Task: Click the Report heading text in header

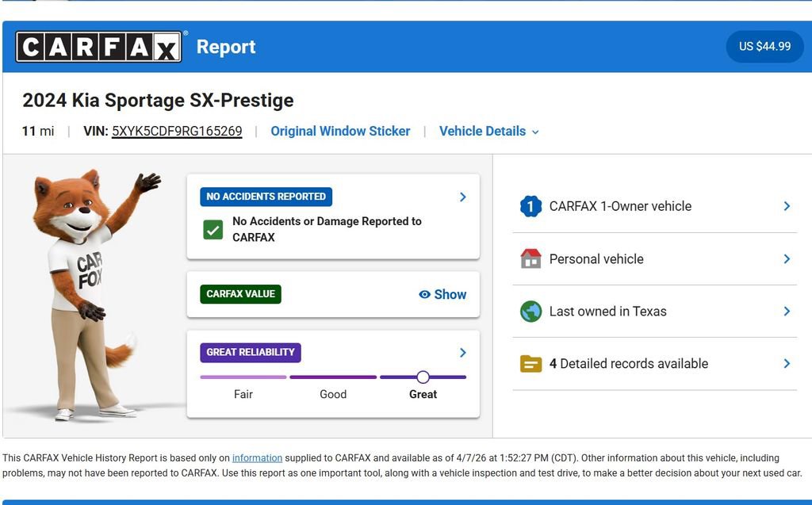Action: coord(226,47)
